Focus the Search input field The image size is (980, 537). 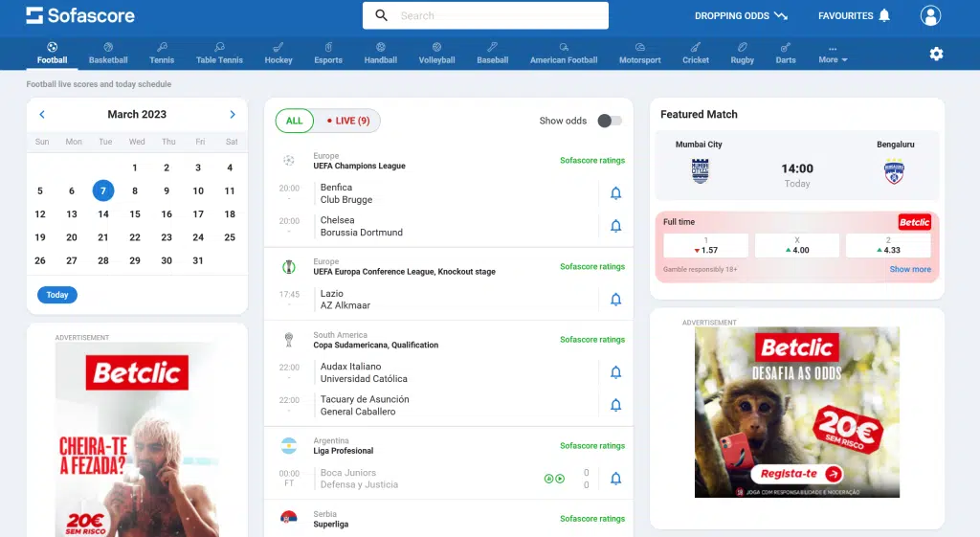485,15
